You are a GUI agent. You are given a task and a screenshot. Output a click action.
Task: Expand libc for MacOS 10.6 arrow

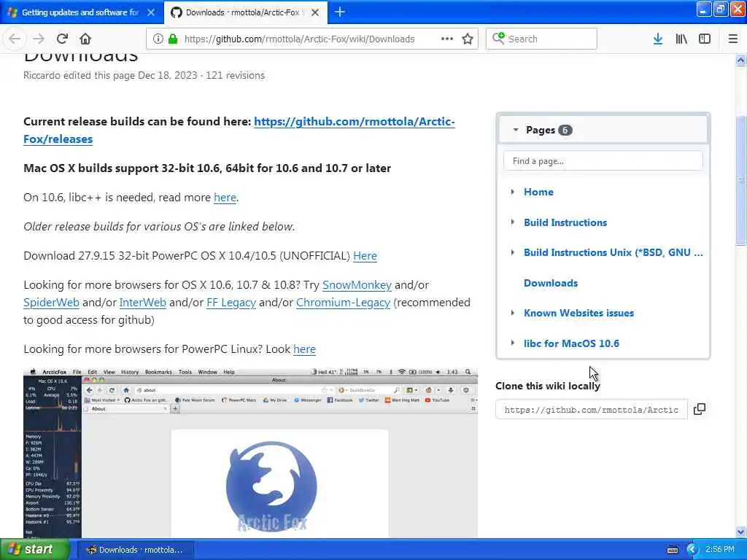click(x=513, y=343)
